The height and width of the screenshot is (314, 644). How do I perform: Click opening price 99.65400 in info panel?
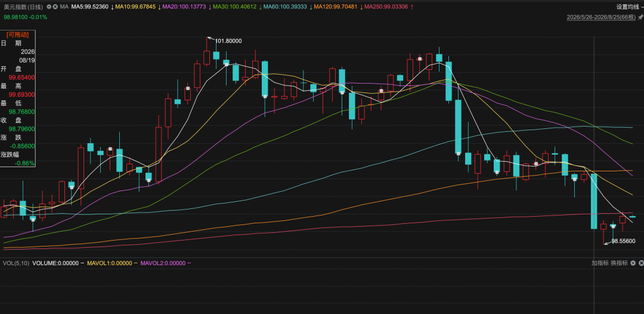[x=22, y=77]
